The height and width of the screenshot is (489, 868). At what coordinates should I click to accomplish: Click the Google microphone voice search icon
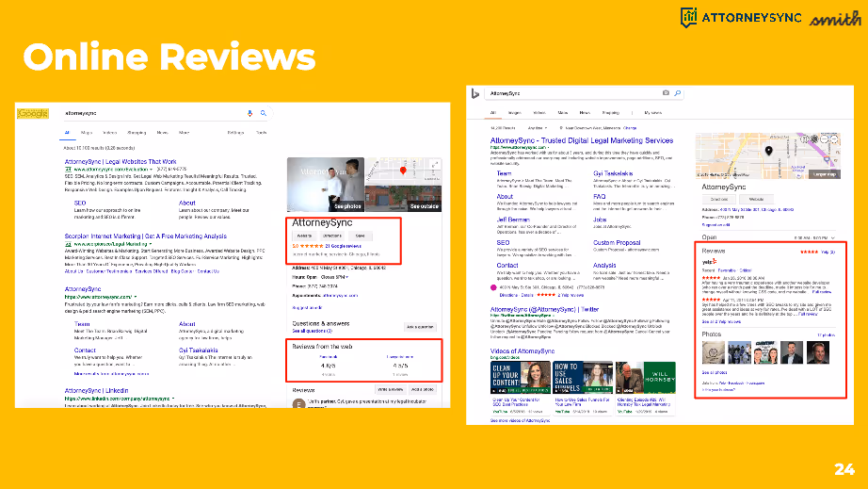point(249,113)
